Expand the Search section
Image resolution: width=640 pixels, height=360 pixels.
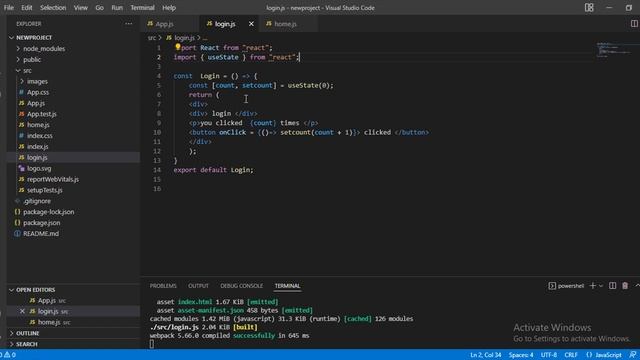tap(27, 344)
